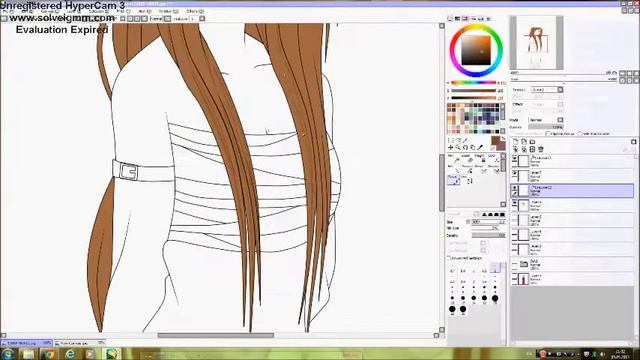Screen dimensions: 640x360
Task: Create a new layer set folder
Action: click(x=532, y=142)
